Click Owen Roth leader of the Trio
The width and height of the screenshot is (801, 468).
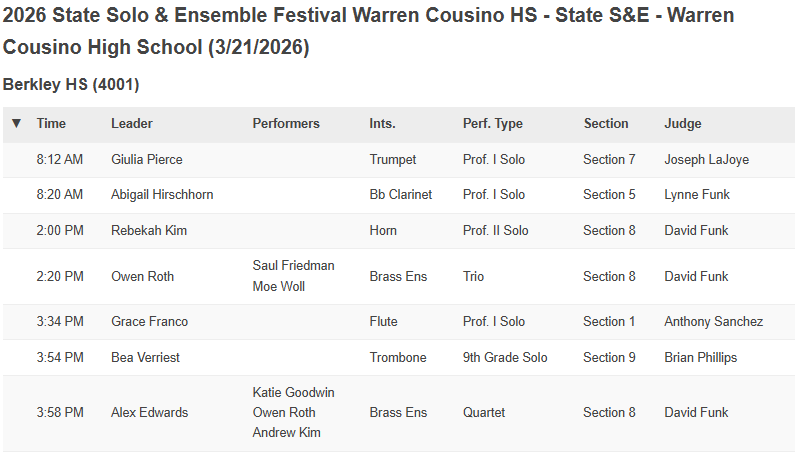point(143,276)
